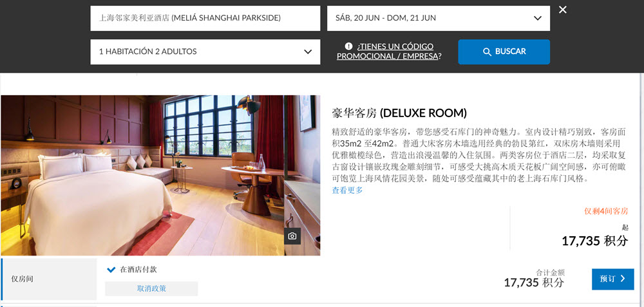Viewport: 644px width, 307px height.
Task: Open the 取消政策 cancellation policy
Action: point(151,288)
